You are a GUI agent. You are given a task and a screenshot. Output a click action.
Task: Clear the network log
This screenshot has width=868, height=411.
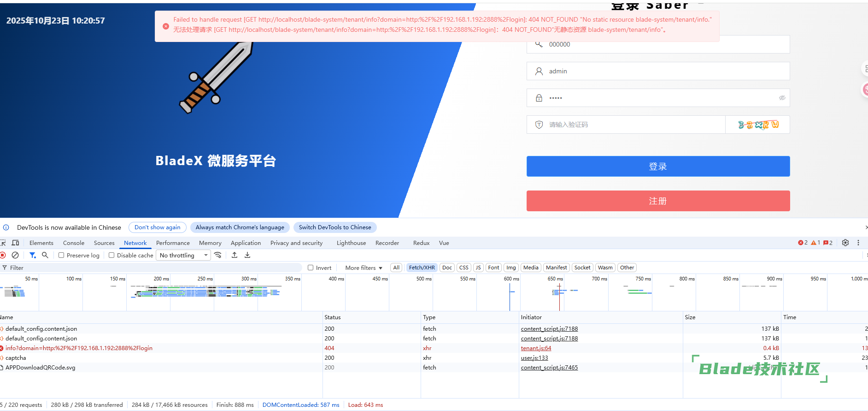coord(15,255)
